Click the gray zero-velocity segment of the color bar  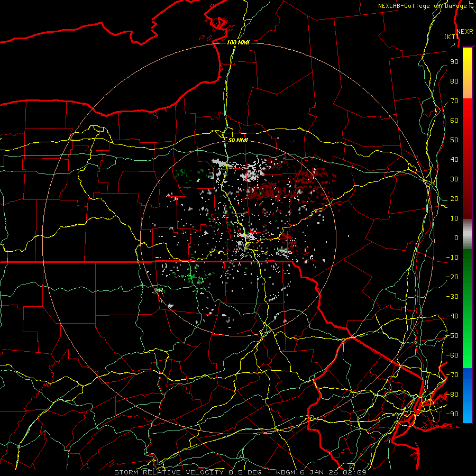click(x=467, y=234)
